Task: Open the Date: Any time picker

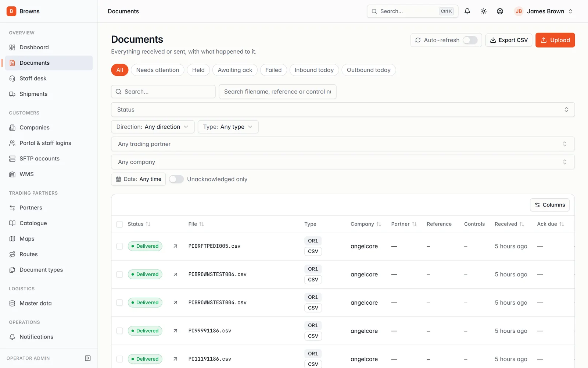Action: coord(139,179)
